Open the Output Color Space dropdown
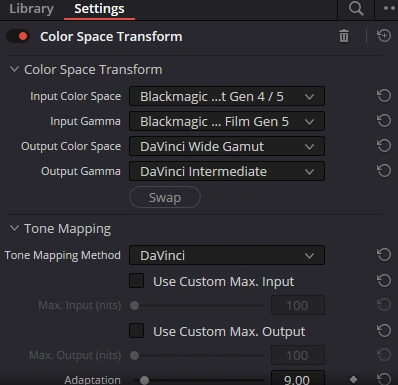This screenshot has width=398, height=385. click(227, 146)
